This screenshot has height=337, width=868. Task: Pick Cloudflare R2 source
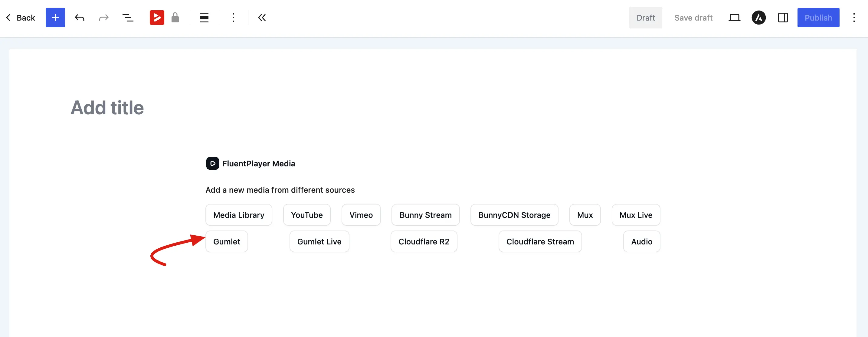tap(424, 241)
